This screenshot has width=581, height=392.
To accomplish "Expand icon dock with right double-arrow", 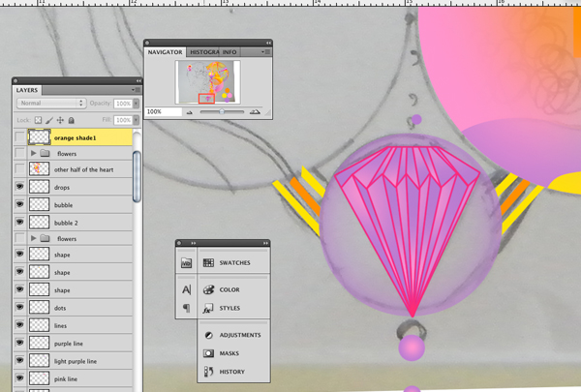I will pyautogui.click(x=265, y=243).
